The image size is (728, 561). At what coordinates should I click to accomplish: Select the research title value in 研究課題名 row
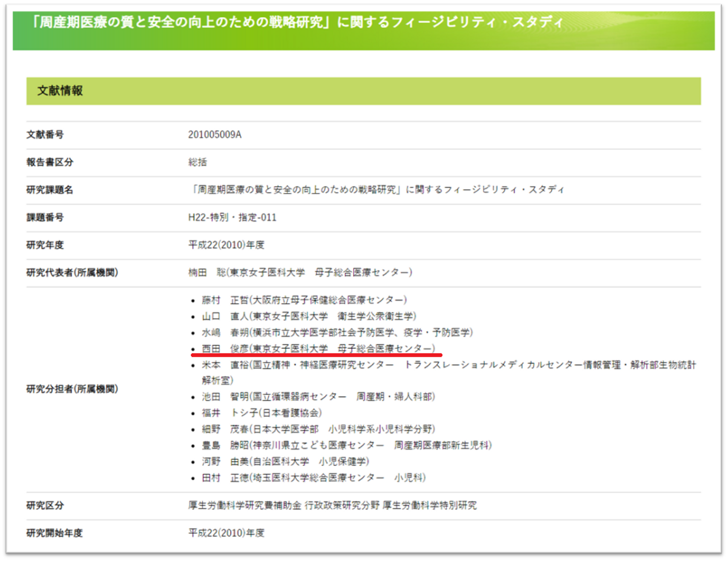pyautogui.click(x=377, y=190)
